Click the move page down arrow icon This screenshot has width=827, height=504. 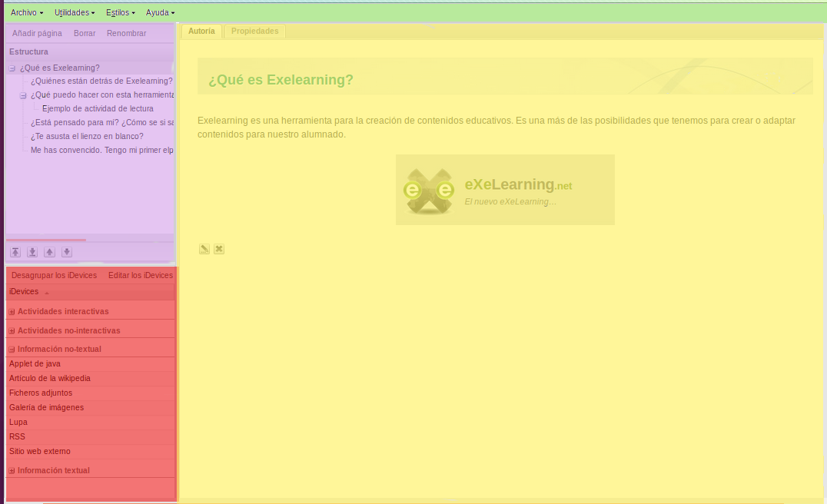pyautogui.click(x=67, y=252)
